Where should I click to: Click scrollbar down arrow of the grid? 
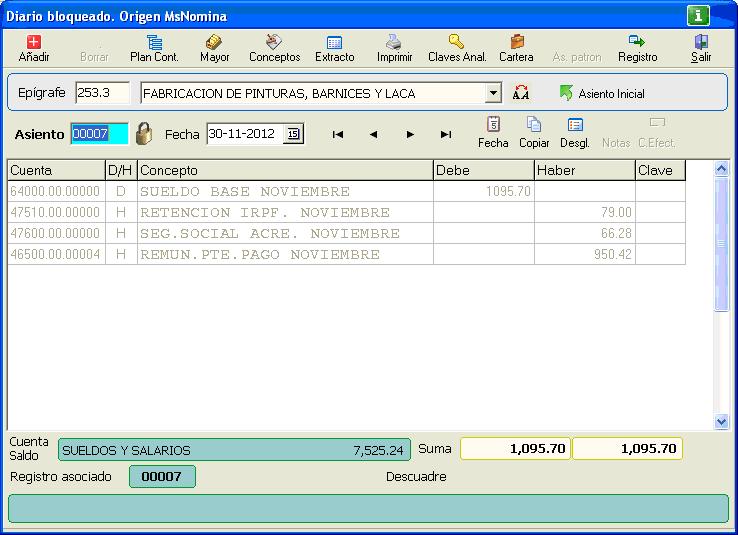click(722, 421)
